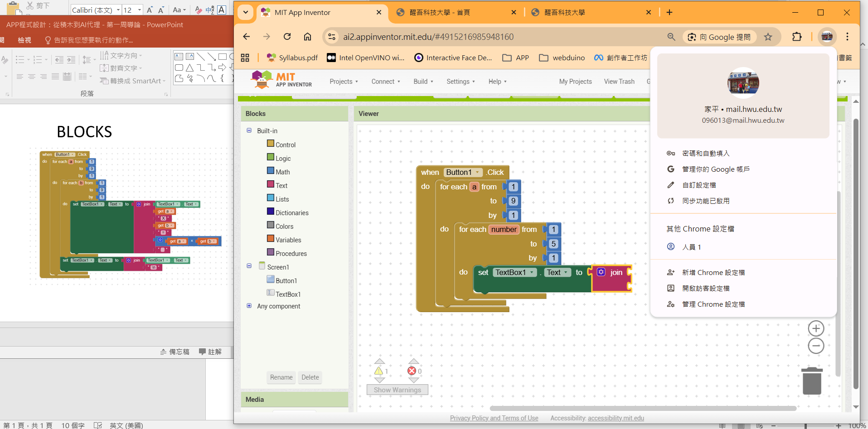This screenshot has height=429, width=868.
Task: Open the Build menu
Action: (423, 82)
